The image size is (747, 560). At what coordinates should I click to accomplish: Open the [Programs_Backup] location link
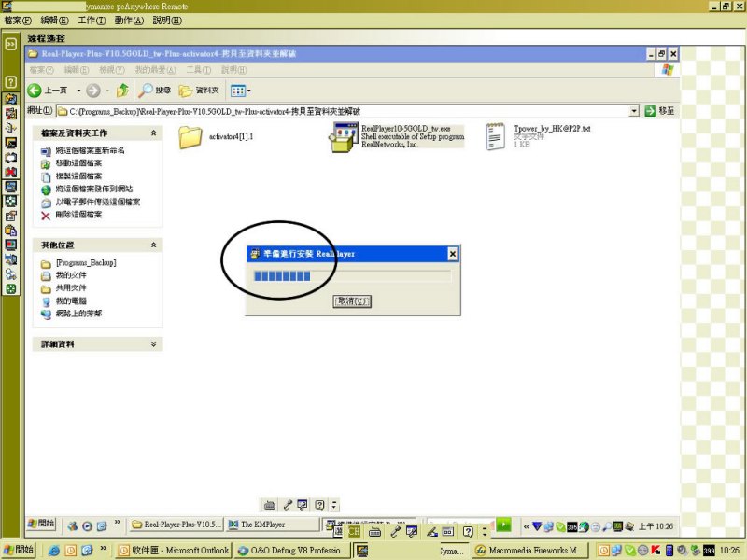click(86, 263)
